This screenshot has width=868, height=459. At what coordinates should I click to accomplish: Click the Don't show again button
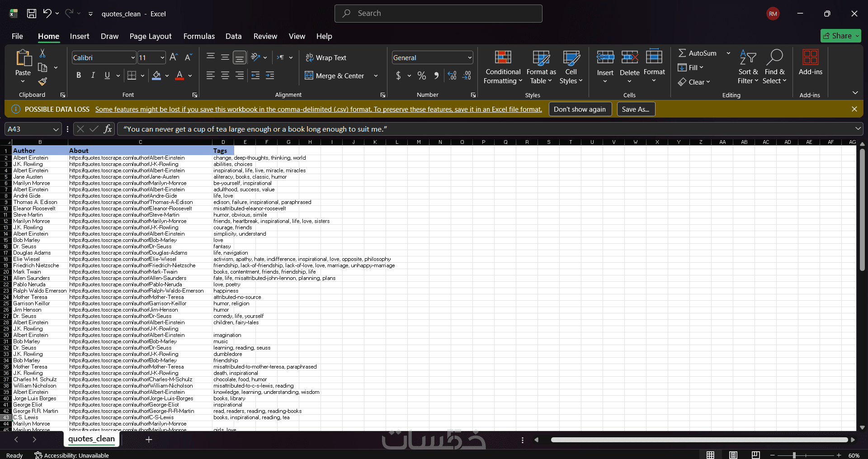580,109
